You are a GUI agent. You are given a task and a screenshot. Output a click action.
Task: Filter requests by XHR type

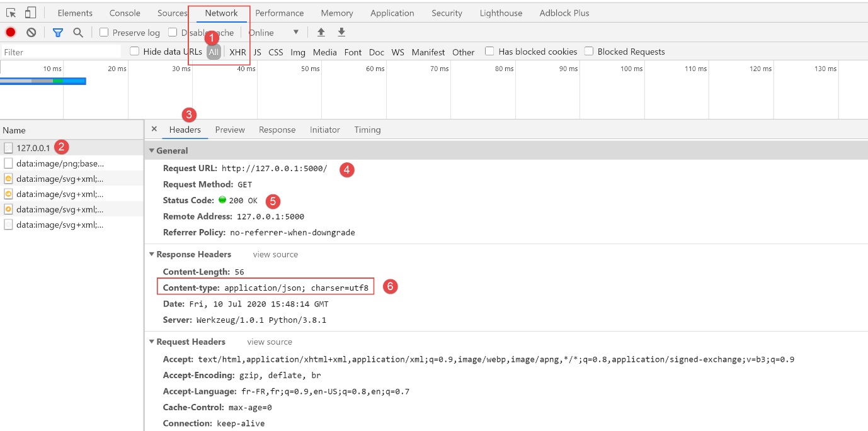237,52
